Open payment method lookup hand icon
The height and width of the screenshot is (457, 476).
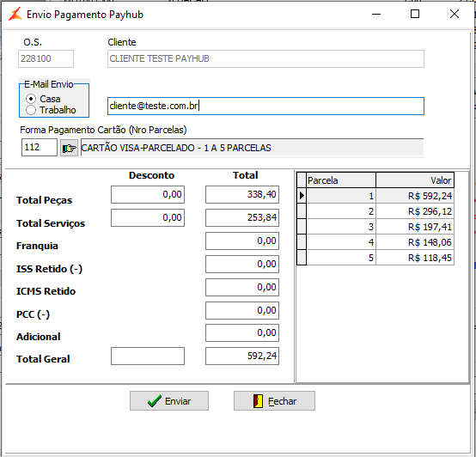click(x=70, y=148)
